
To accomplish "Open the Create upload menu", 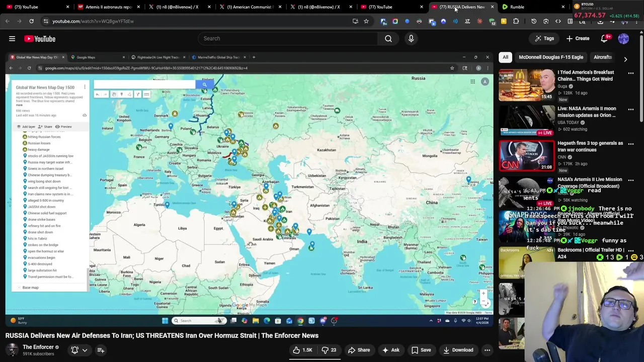I will tap(578, 39).
